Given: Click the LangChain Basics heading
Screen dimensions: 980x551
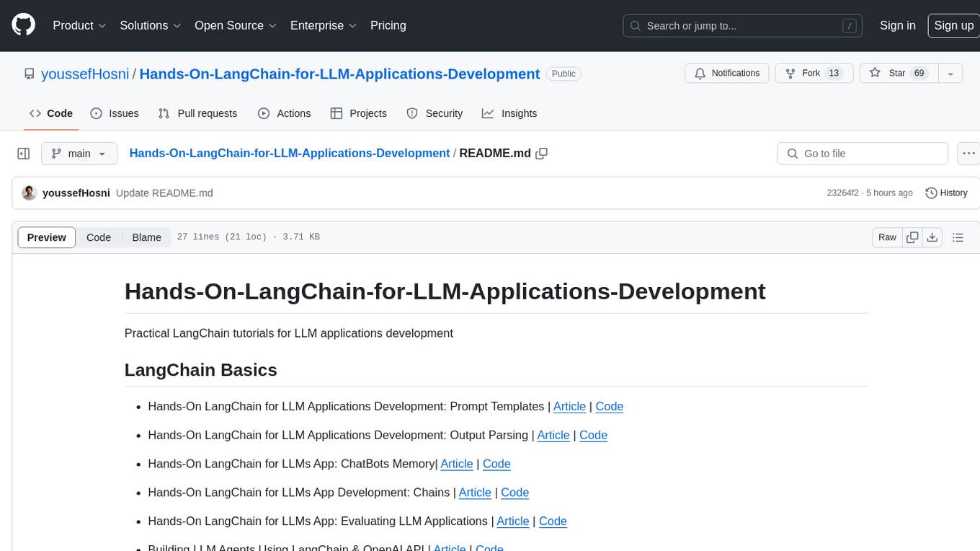Looking at the screenshot, I should (201, 370).
